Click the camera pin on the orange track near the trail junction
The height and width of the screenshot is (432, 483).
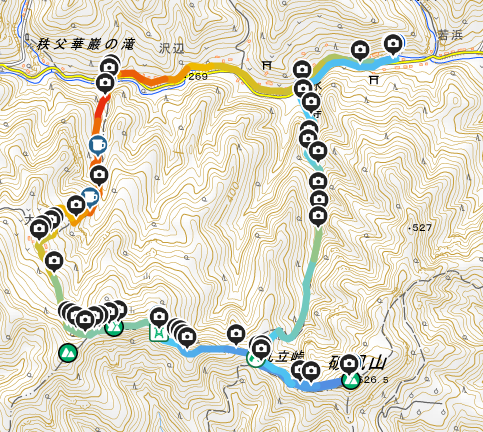(x=76, y=205)
